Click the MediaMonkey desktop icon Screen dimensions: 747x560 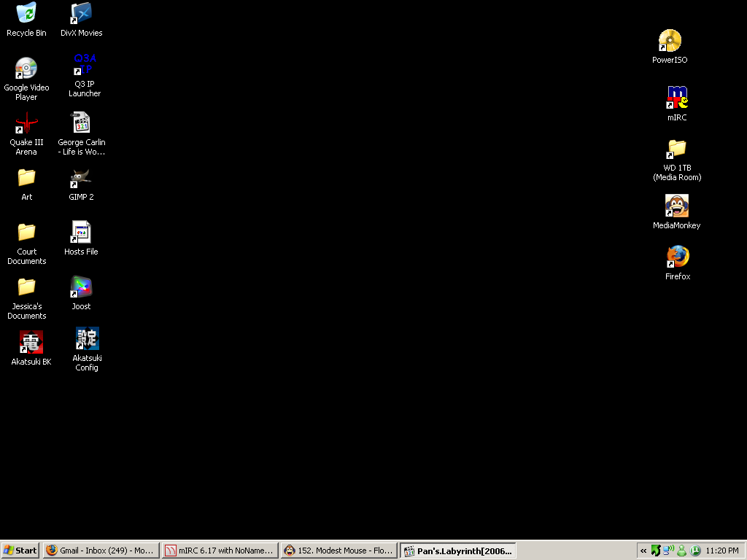[676, 206]
